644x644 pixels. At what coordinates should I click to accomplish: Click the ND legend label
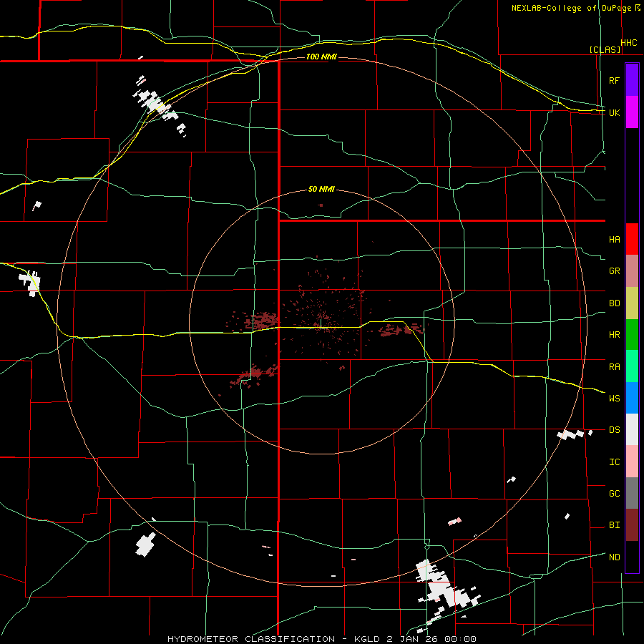click(x=614, y=557)
